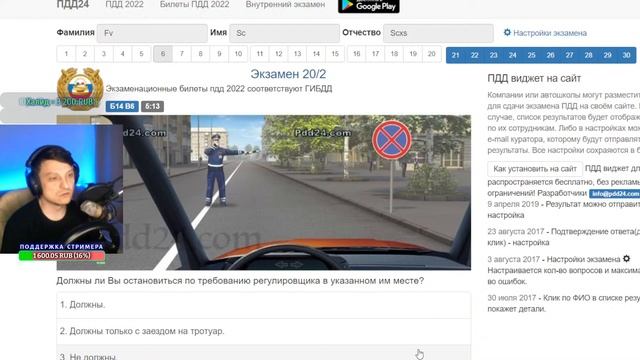Go to question 18
Viewport: 640px width, 360px height.
point(394,54)
